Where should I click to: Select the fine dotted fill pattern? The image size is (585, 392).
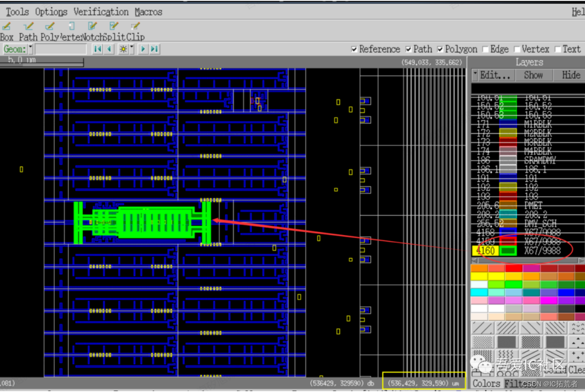point(482,342)
